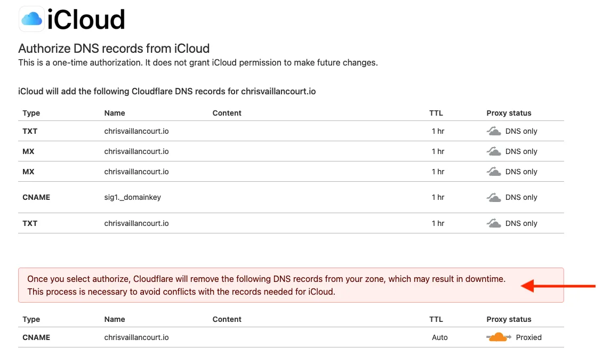Click the cloud icon on the last TXT record
The image size is (611, 364).
[x=493, y=223]
